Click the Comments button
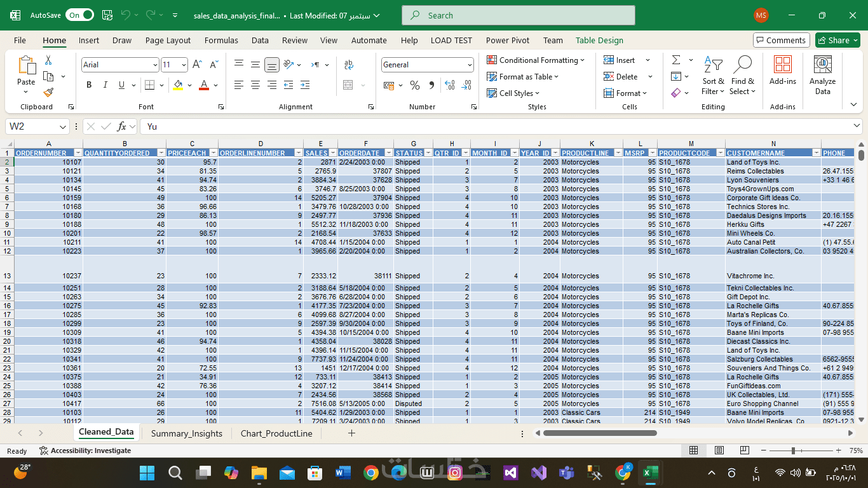868x488 pixels. tap(781, 40)
